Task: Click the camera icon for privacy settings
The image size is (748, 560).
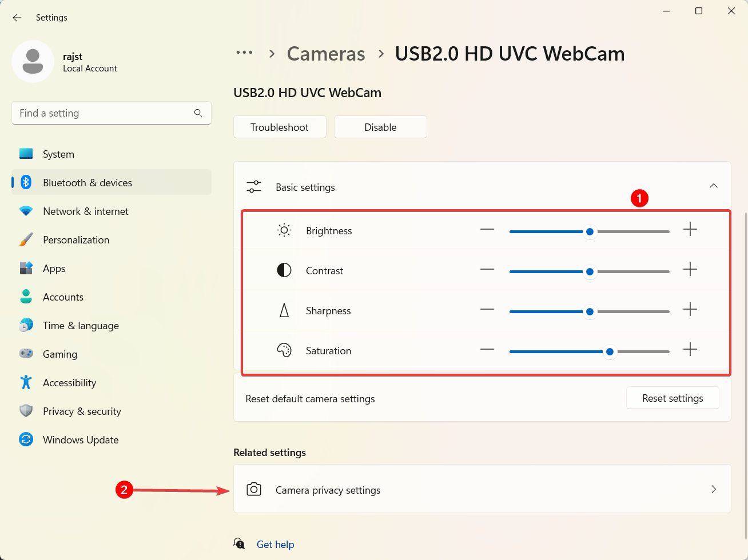Action: click(x=254, y=490)
